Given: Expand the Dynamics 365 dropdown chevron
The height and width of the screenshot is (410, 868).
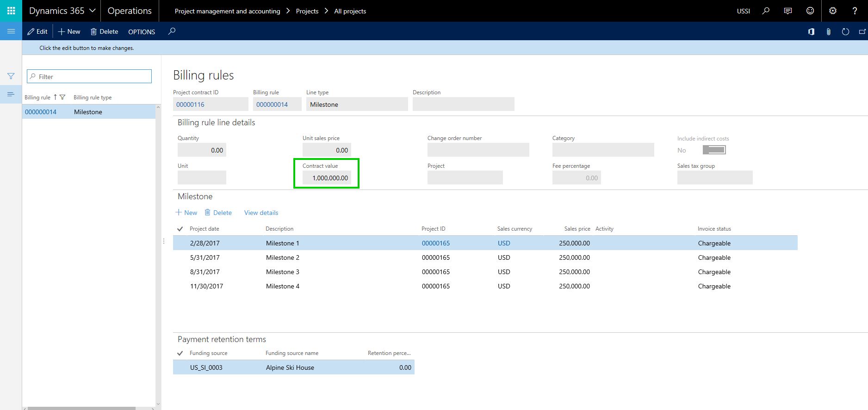Looking at the screenshot, I should 92,11.
